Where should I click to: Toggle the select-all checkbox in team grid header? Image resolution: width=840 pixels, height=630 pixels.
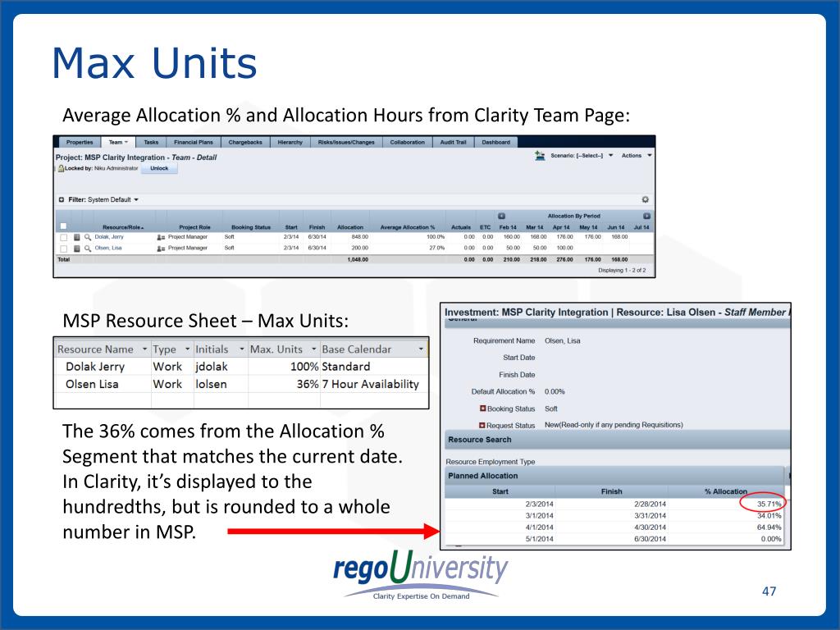pyautogui.click(x=63, y=226)
